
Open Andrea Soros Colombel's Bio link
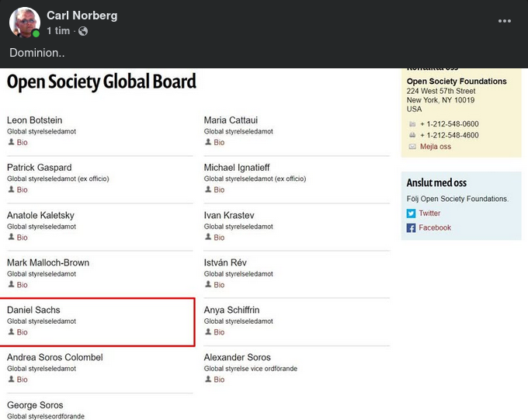coord(23,380)
